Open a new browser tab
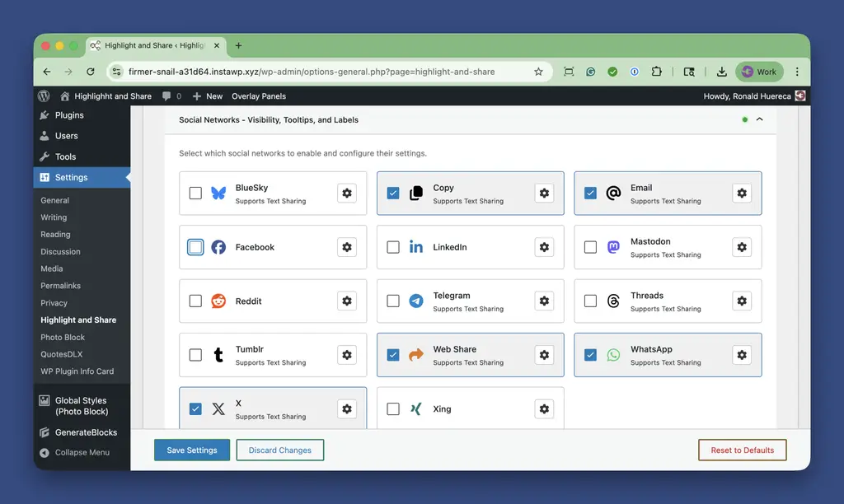The image size is (844, 504). 238,46
